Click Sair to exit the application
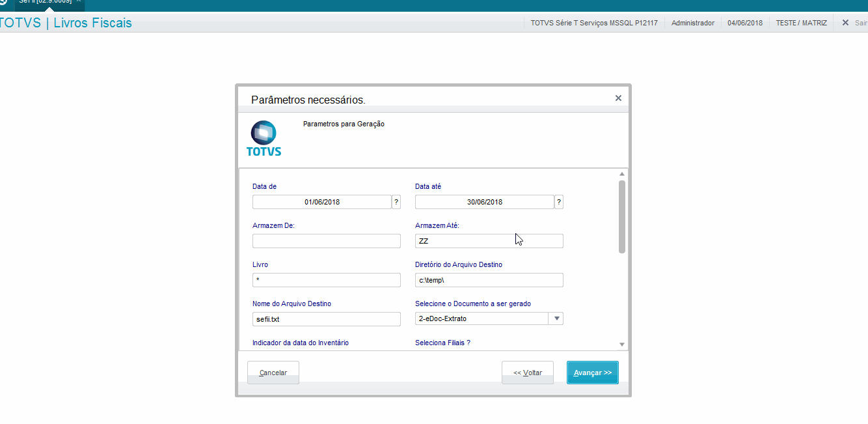The width and height of the screenshot is (868, 424). pyautogui.click(x=854, y=23)
